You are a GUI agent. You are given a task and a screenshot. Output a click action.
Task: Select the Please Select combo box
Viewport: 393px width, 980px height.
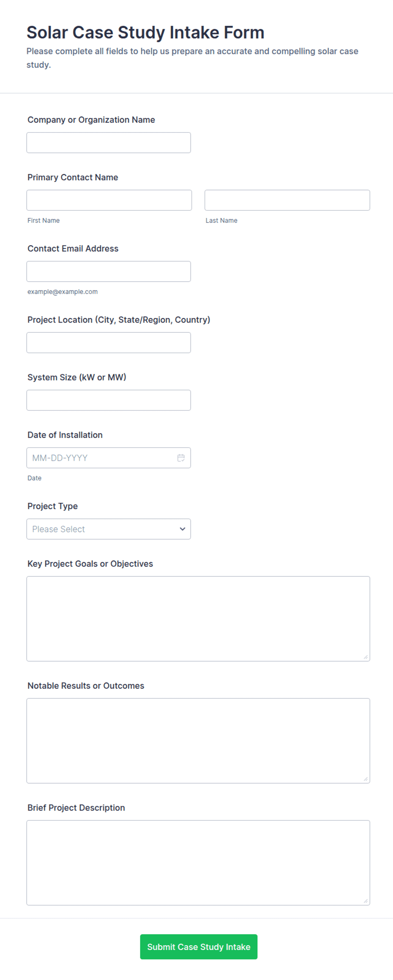click(109, 529)
